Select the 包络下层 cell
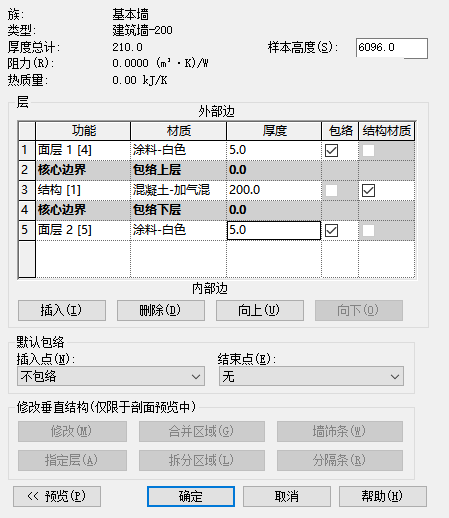Image resolution: width=449 pixels, height=518 pixels. [178, 210]
